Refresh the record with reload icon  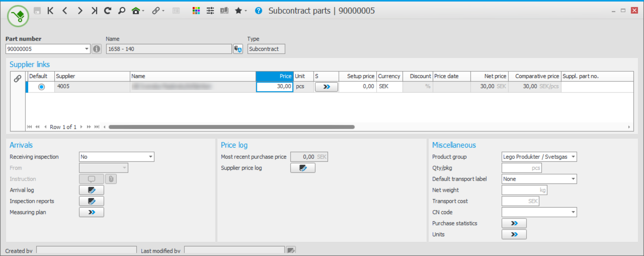[107, 11]
